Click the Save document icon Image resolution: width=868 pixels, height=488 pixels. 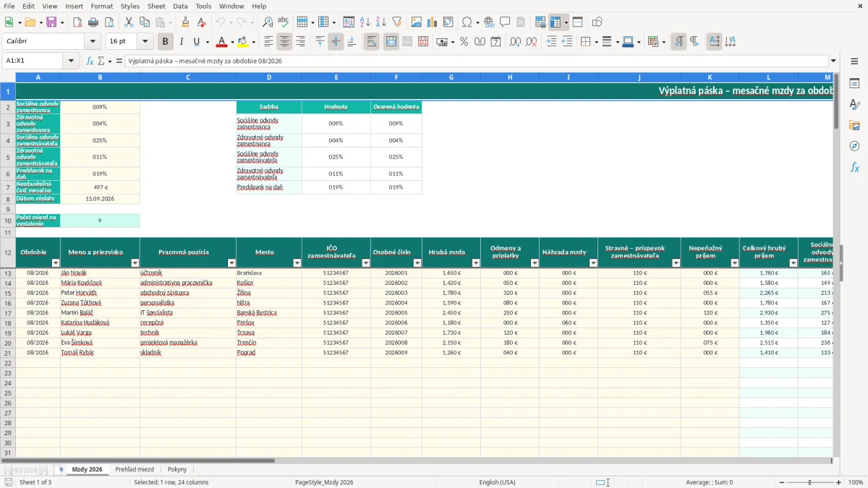click(x=51, y=22)
